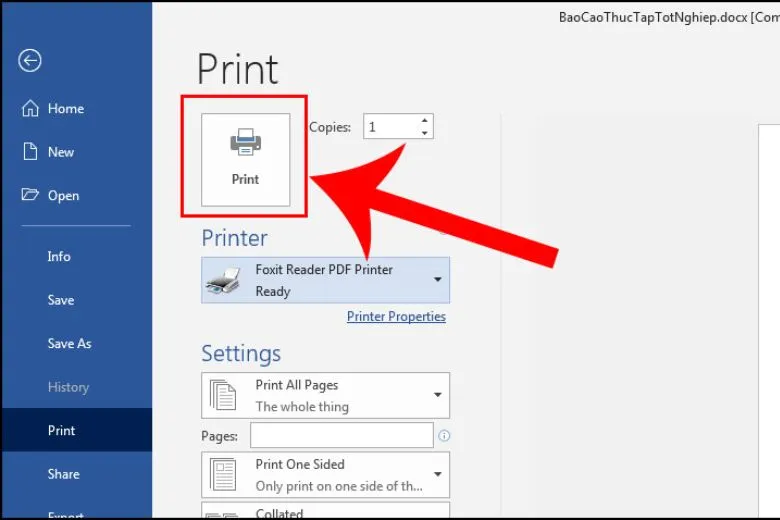The image size is (780, 520).
Task: Click the Open folder icon
Action: [30, 194]
